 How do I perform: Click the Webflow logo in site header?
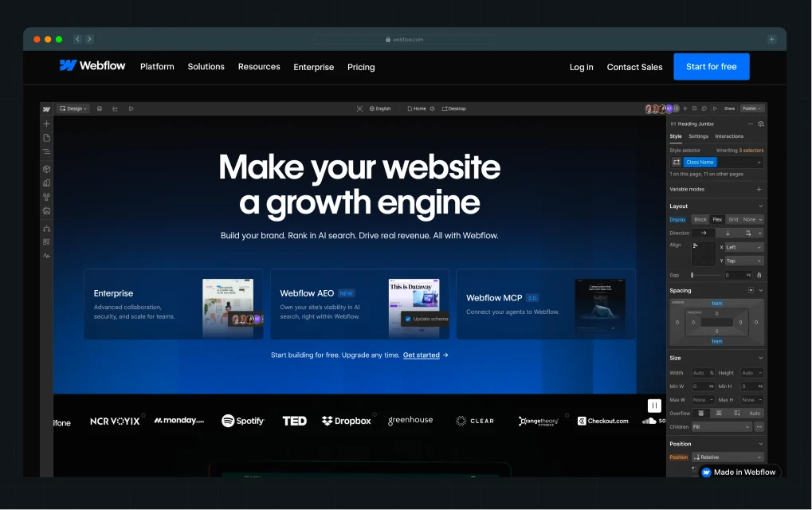tap(92, 66)
